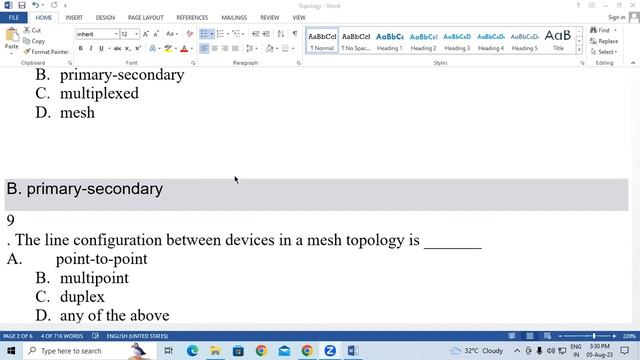Image resolution: width=640 pixels, height=360 pixels.
Task: Decrease paragraph indent
Action: pyautogui.click(x=256, y=34)
